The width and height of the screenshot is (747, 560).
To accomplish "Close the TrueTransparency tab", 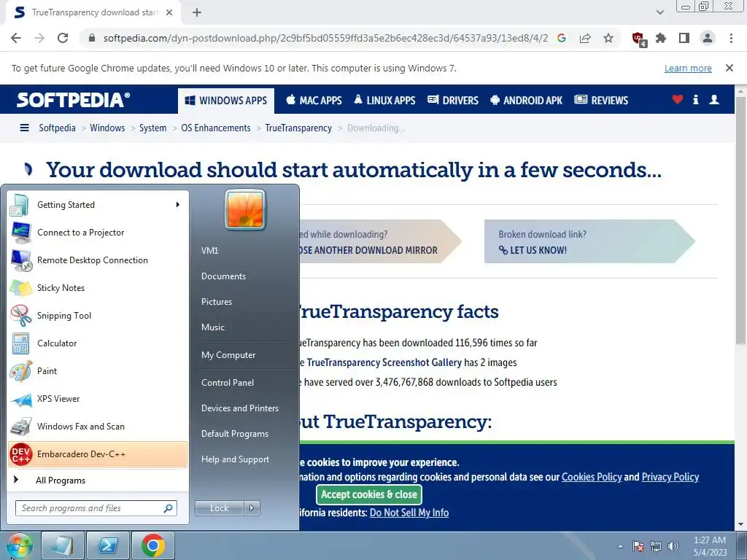I will 169,12.
